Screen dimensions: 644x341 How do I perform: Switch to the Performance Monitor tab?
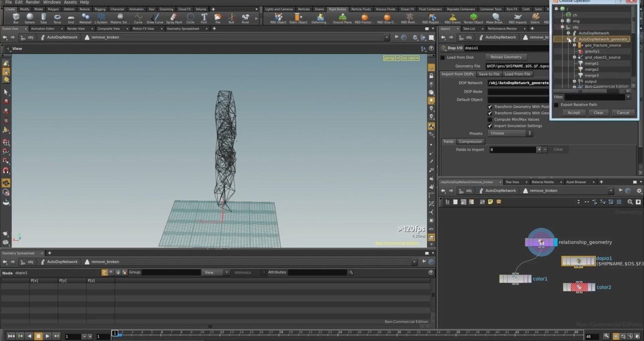pyautogui.click(x=502, y=29)
